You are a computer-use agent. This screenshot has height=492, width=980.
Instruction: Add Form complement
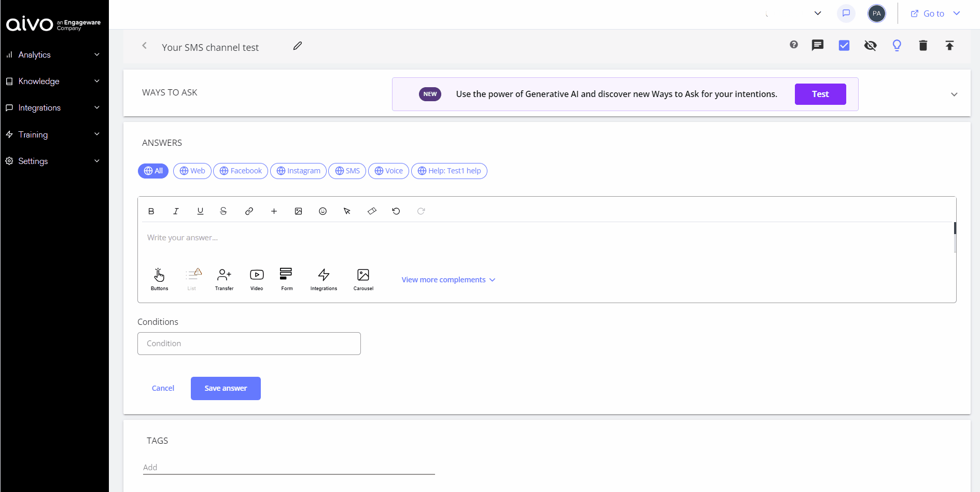point(287,279)
